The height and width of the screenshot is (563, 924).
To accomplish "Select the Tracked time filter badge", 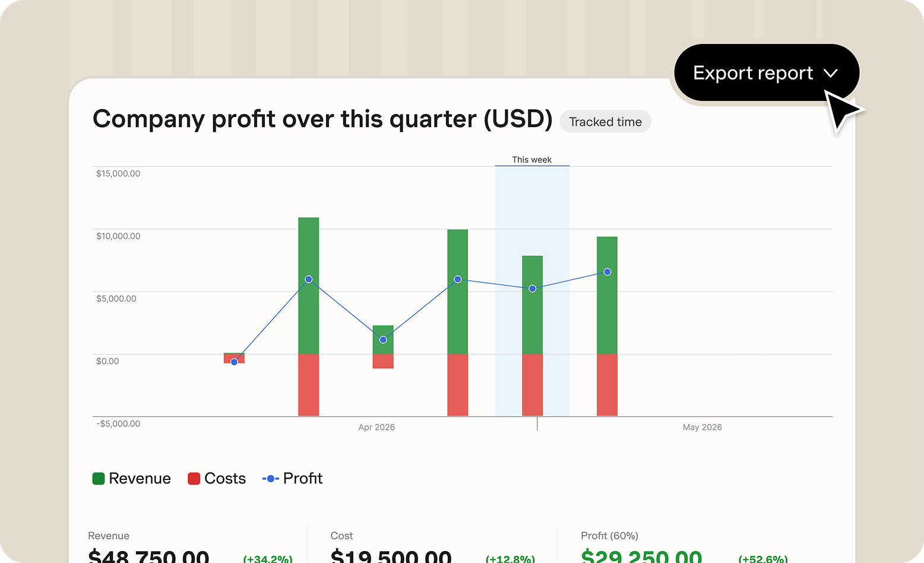I will (x=605, y=121).
